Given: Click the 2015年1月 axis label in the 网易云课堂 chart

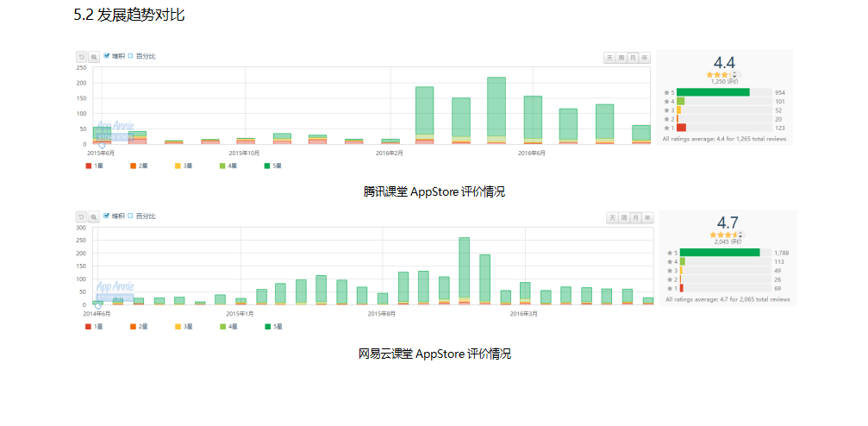Looking at the screenshot, I should click(x=240, y=314).
